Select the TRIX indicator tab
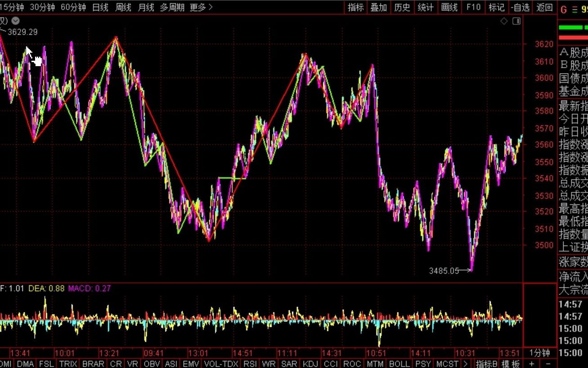588x368 pixels. click(x=68, y=364)
